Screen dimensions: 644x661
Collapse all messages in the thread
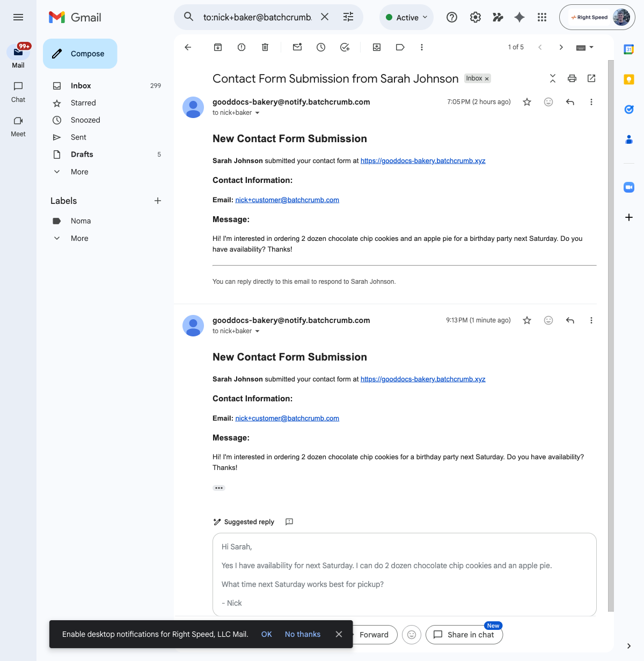click(553, 78)
